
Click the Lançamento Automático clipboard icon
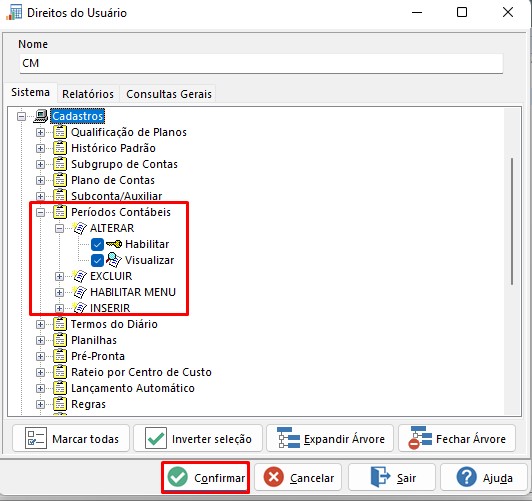click(x=60, y=388)
